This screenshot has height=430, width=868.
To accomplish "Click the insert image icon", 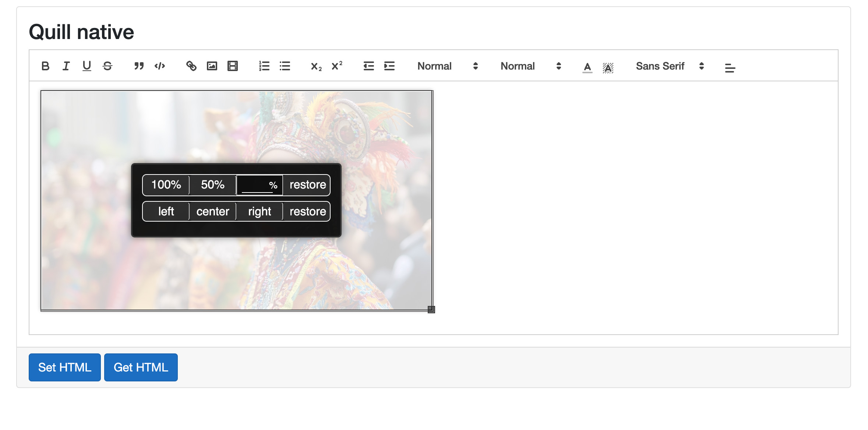I will 212,66.
